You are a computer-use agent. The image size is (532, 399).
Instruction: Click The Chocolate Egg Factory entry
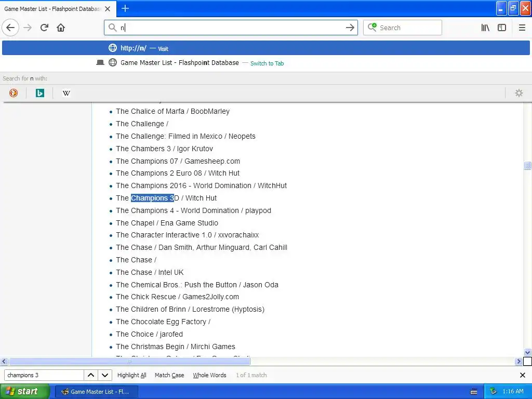(163, 322)
